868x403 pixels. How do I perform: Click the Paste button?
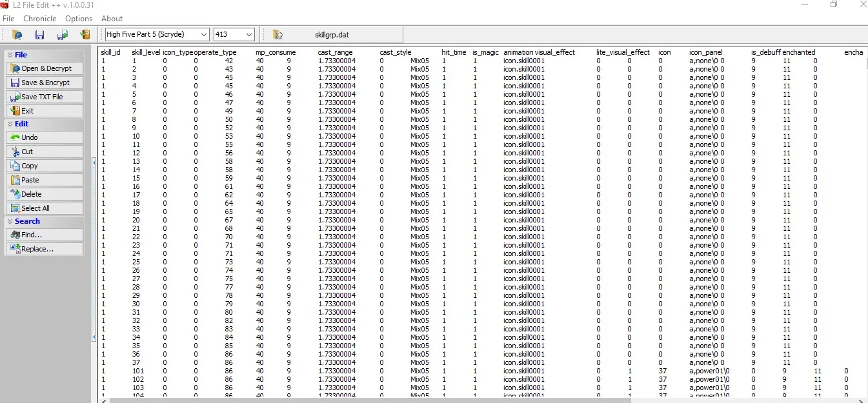[x=45, y=180]
